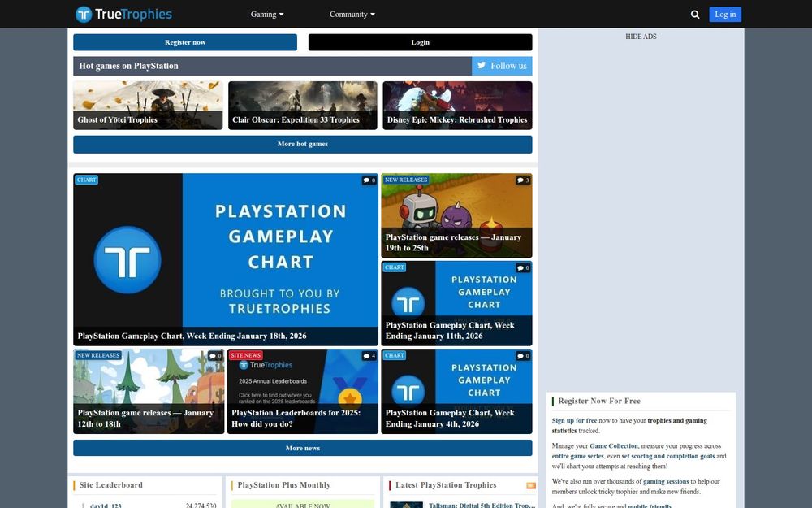The width and height of the screenshot is (812, 508).
Task: Open PlayStation Leaderboards for 2025 article
Action: pos(302,392)
